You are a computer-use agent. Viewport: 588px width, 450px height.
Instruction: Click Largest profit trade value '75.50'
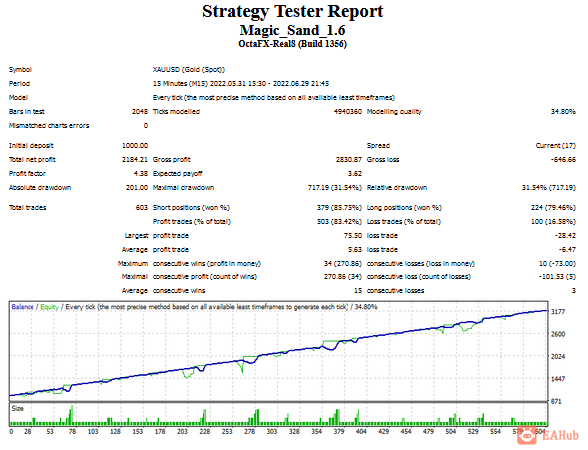(x=353, y=236)
